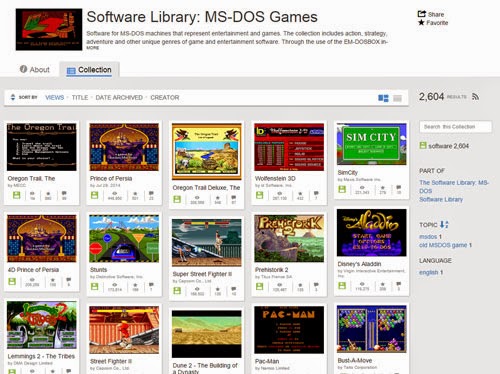Screen dimensions: 500x374
Task: Click software icon on 4D Prince of Persia card
Action: point(12,282)
